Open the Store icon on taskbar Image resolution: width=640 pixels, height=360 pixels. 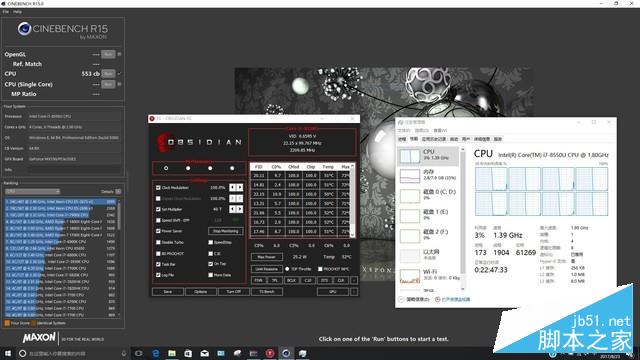(188, 353)
